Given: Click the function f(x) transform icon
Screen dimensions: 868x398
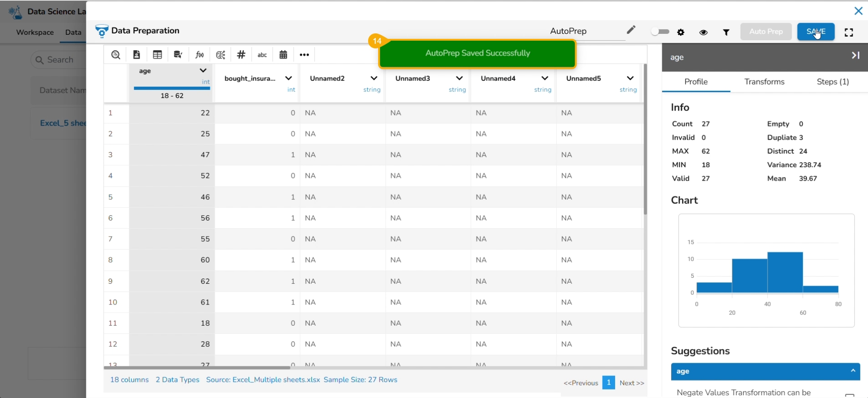Looking at the screenshot, I should tap(199, 55).
